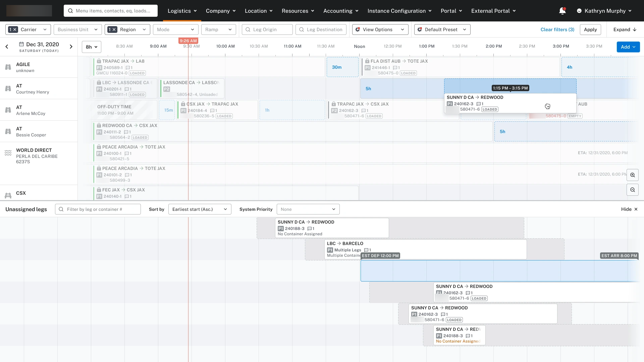Click the 9:26 AM current time marker
This screenshot has width=644, height=362.
coord(188,41)
